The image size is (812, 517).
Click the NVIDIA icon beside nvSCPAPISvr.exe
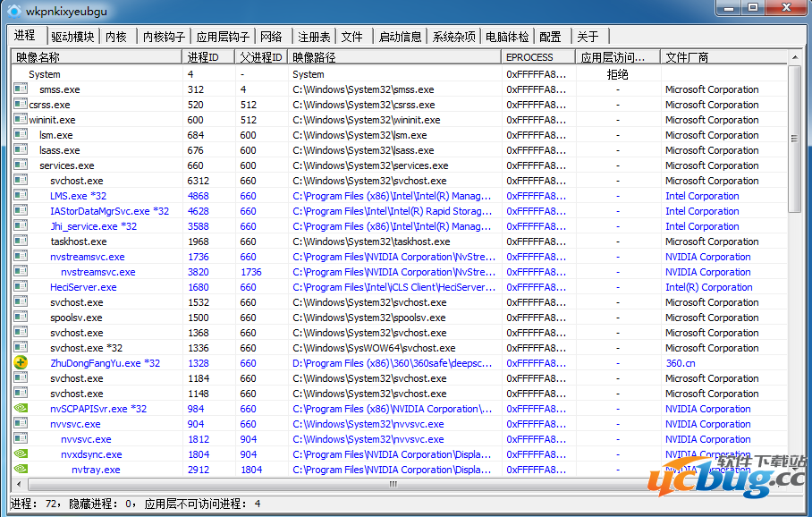tap(21, 408)
